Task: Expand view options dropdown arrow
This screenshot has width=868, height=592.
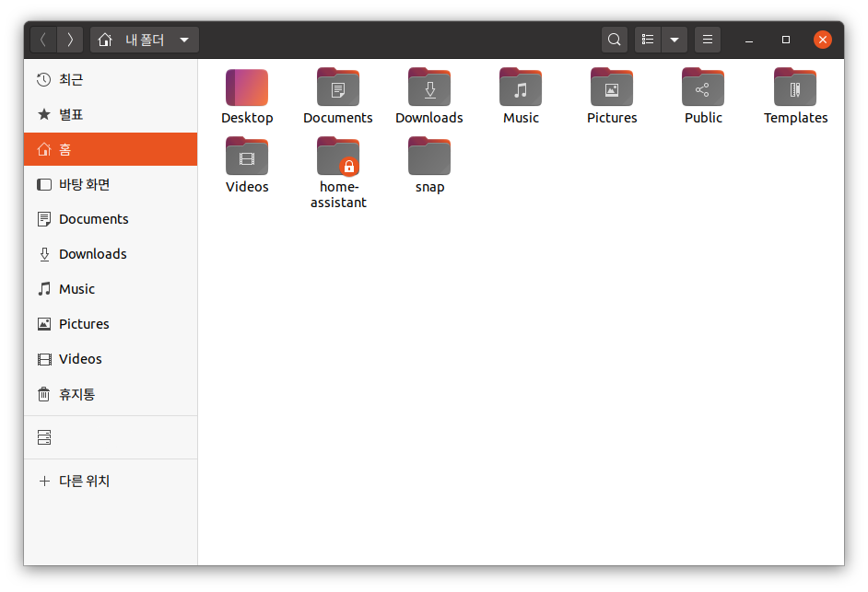Action: 674,40
